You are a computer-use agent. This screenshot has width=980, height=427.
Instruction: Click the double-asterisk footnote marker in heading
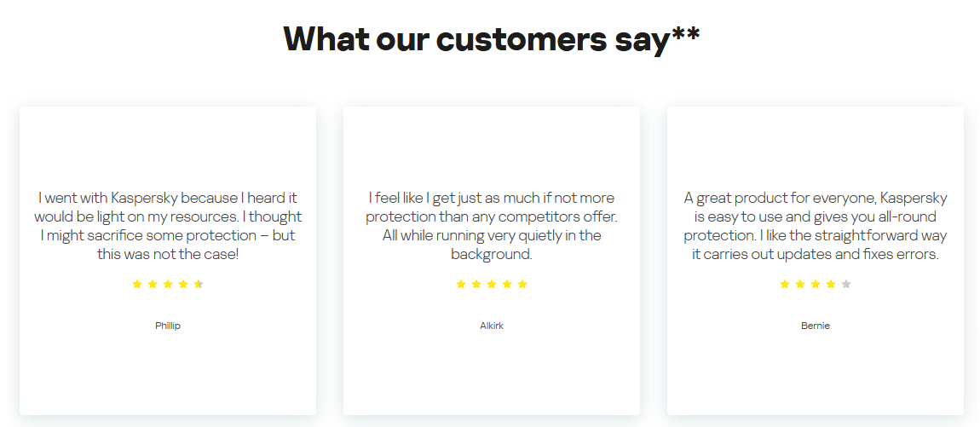tap(686, 36)
